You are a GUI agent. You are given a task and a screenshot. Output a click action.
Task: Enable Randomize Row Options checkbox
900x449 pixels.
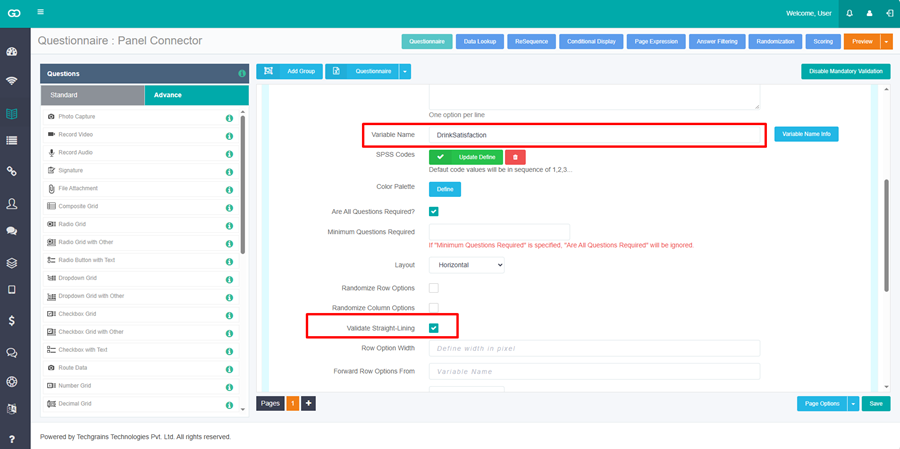tap(434, 288)
